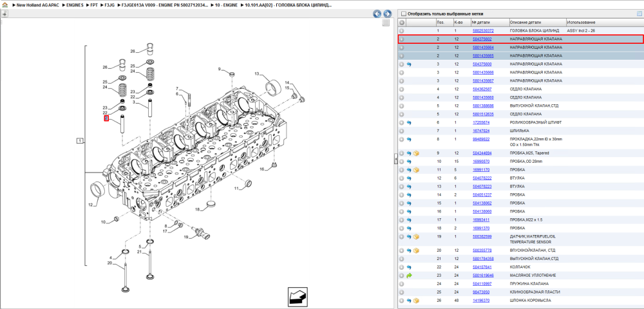Open supersession arrow for part 504375600

(x=409, y=64)
